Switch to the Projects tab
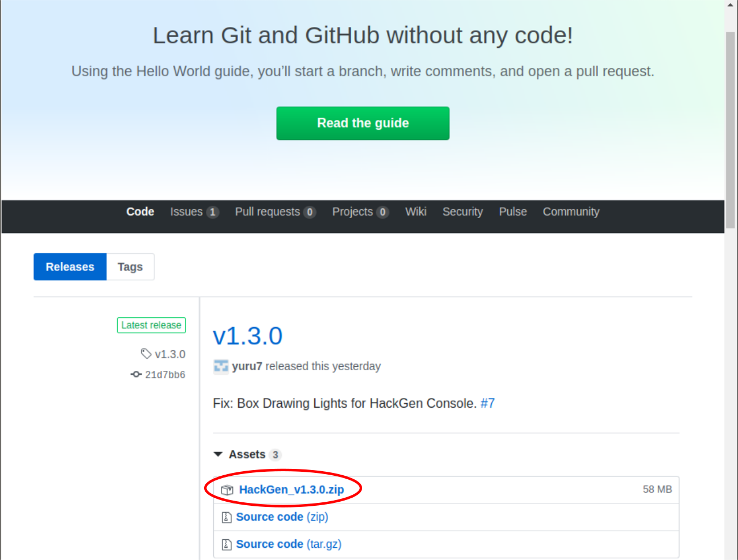This screenshot has width=738, height=560. (360, 212)
